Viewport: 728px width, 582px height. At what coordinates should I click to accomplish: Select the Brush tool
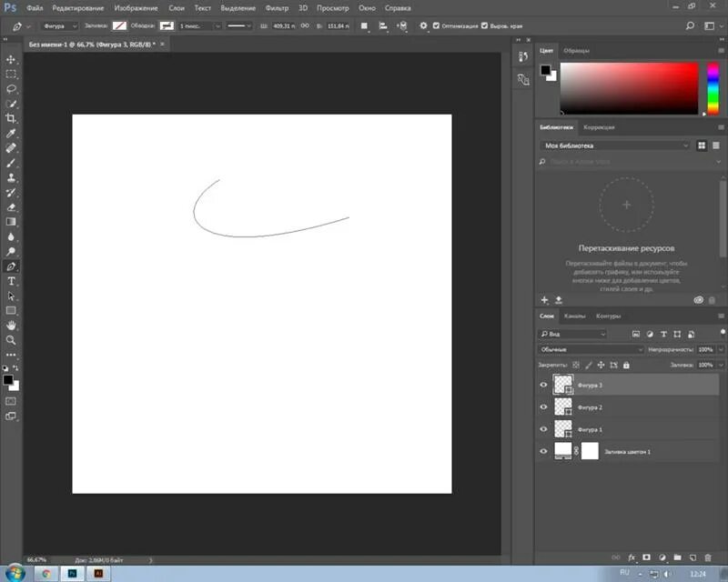point(11,163)
